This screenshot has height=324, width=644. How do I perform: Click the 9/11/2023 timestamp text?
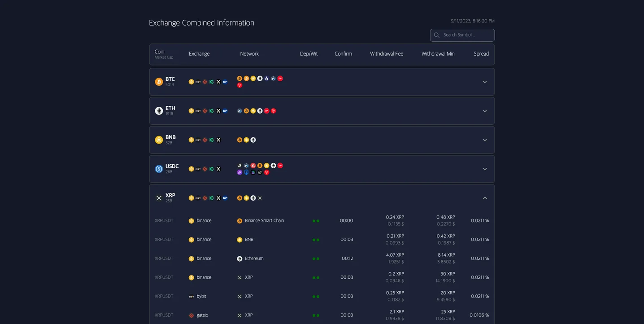(473, 21)
